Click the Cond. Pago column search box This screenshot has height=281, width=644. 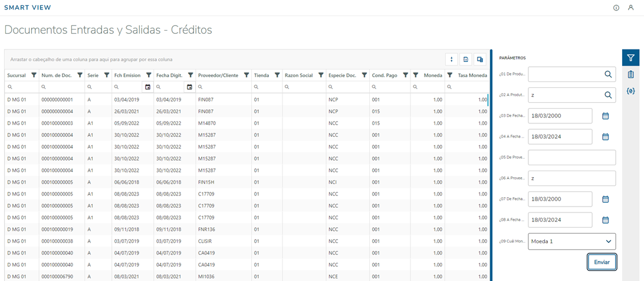(x=389, y=87)
